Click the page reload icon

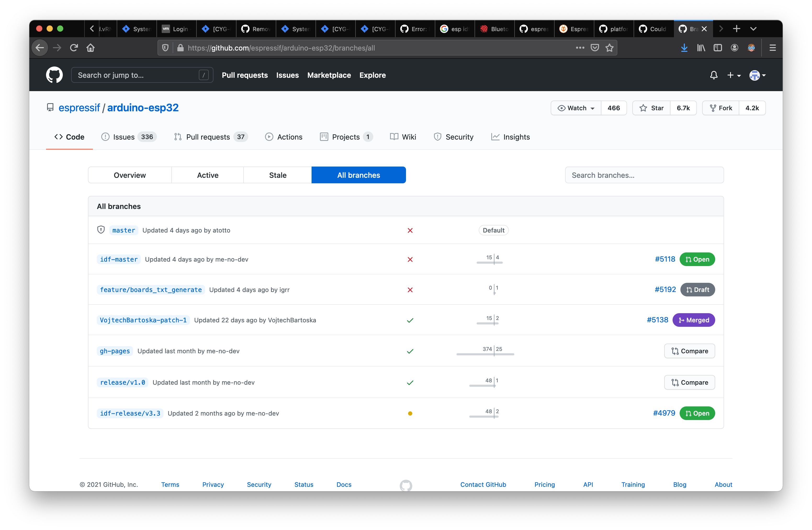(74, 48)
